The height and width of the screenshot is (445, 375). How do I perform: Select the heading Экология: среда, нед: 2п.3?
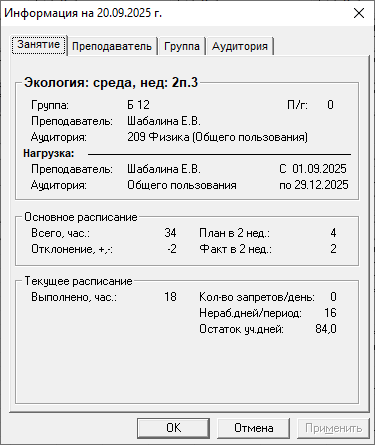tap(111, 82)
